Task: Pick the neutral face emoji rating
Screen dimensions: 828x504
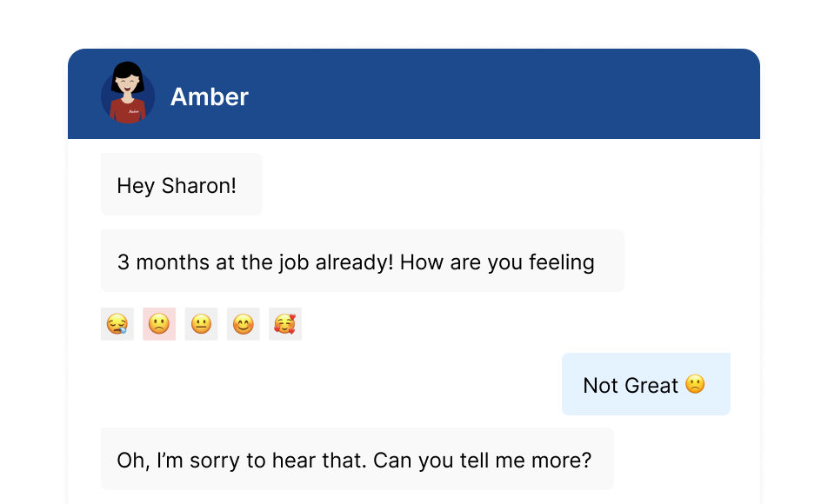Action: point(201,324)
